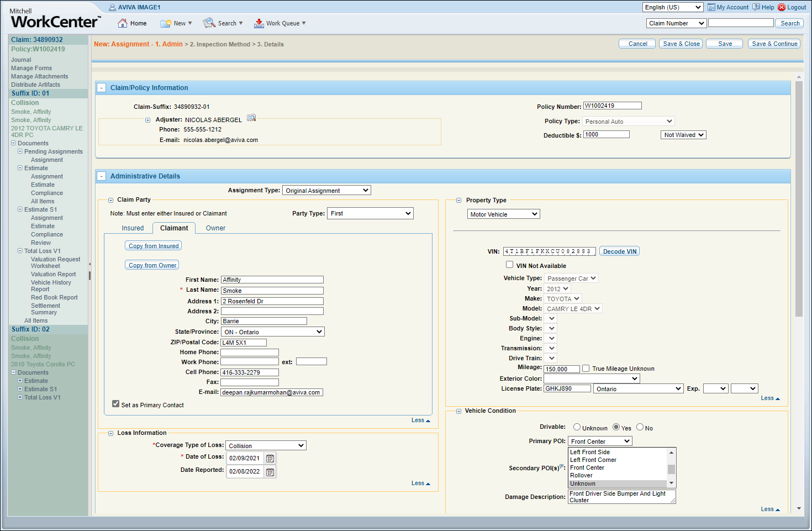This screenshot has width=812, height=531.
Task: Click the main vertical scrollbar
Action: point(799,199)
